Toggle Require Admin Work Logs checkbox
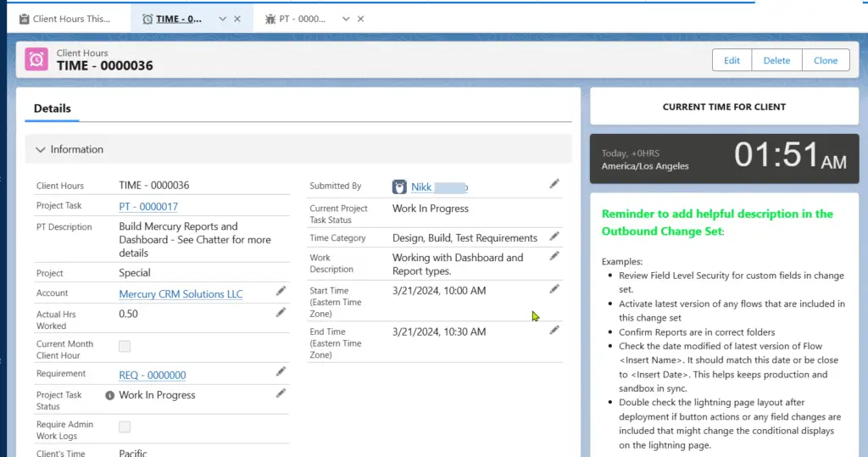The image size is (868, 457). [x=125, y=426]
